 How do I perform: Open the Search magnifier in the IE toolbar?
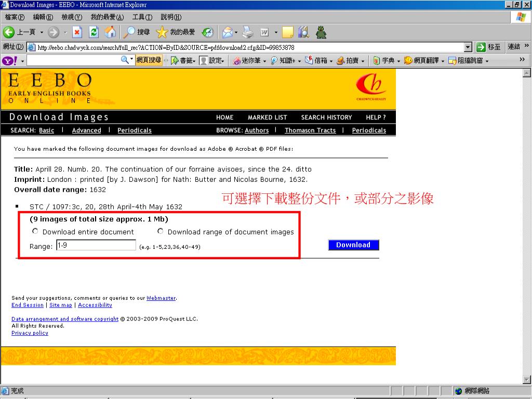point(129,32)
